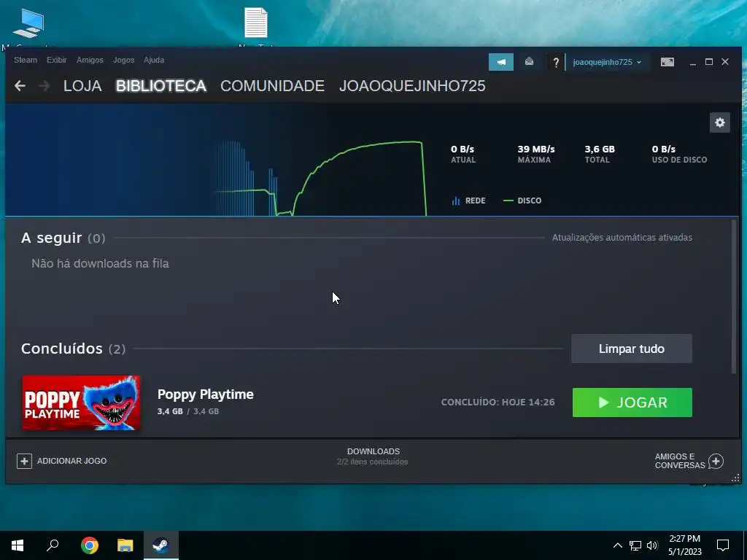Screen dimensions: 747x560
Task: Go forward with the right arrow
Action: [x=44, y=86]
